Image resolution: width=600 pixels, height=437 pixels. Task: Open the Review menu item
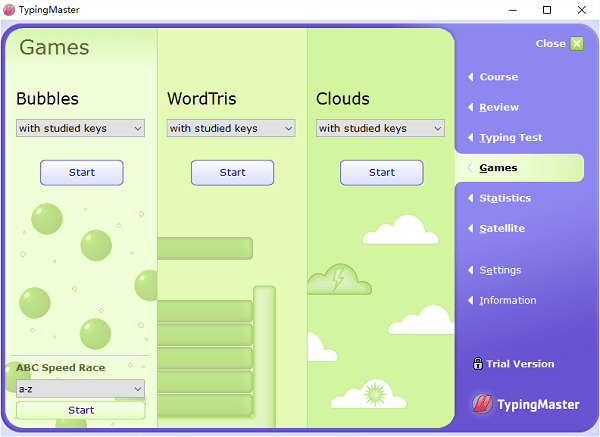point(498,107)
